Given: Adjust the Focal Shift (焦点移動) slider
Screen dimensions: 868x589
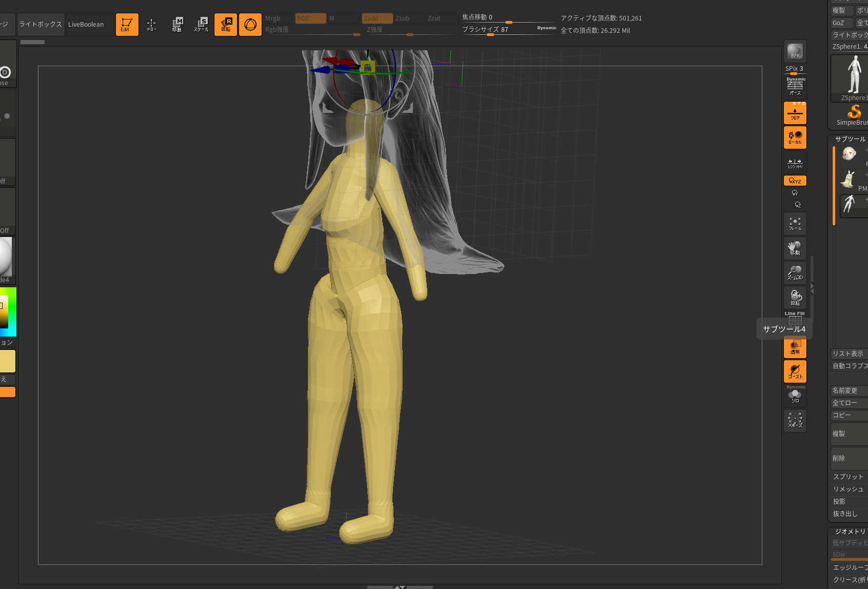Looking at the screenshot, I should (x=509, y=18).
